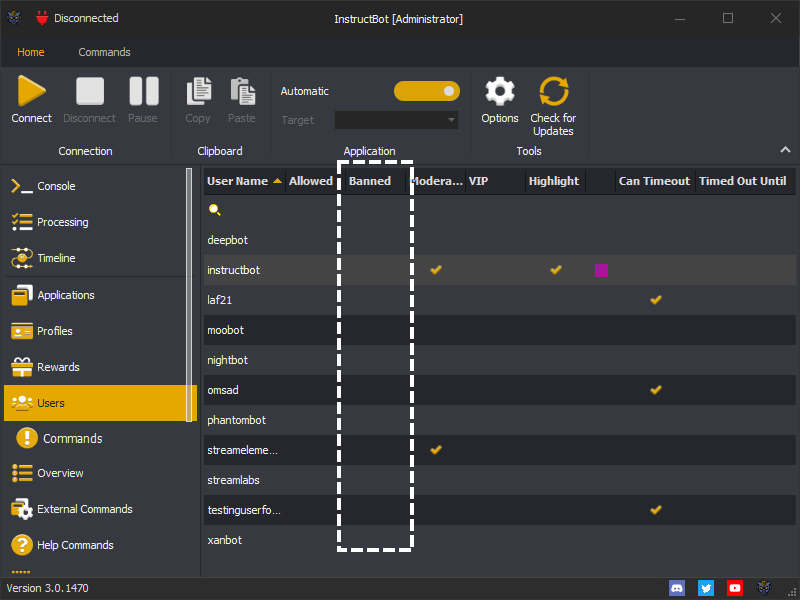Collapse the ribbon with the chevron
The image size is (800, 600).
point(785,150)
